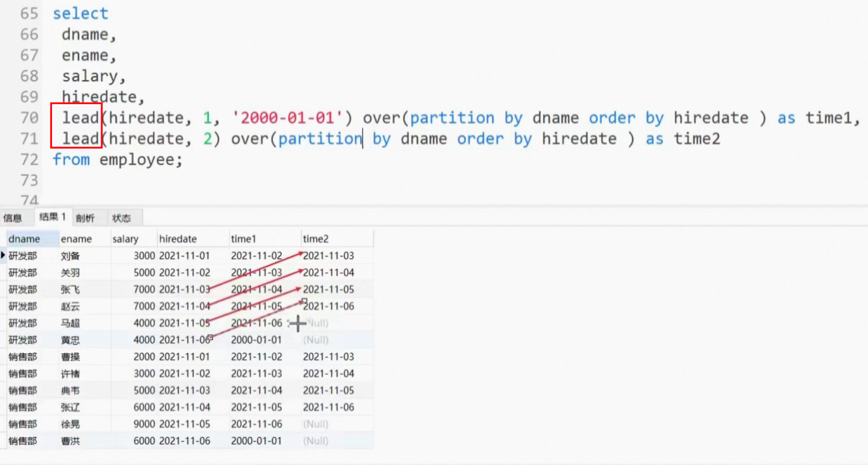Click dname 研发部 in 赵云's row
Image resolution: width=868 pixels, height=465 pixels.
coord(23,306)
